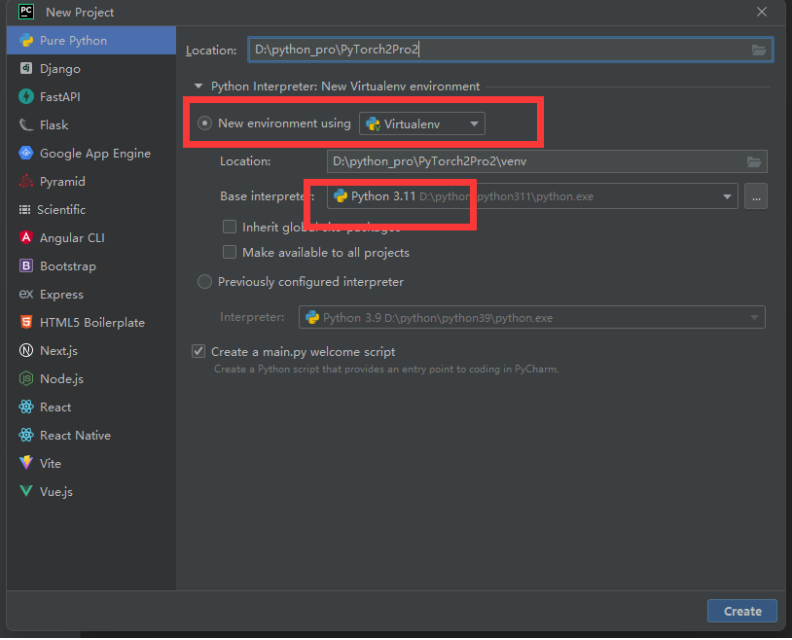Pick the Scientific project icon
Viewport: 792px width, 640px height.
pyautogui.click(x=24, y=209)
